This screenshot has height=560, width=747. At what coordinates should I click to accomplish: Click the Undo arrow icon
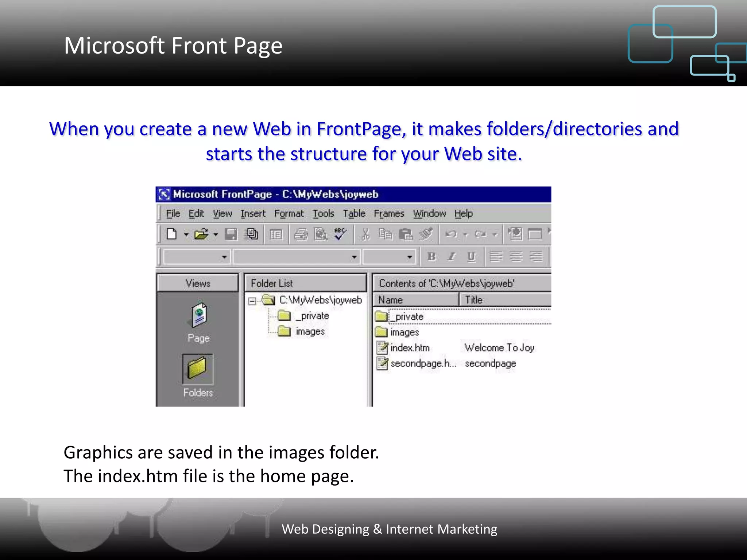(x=451, y=234)
